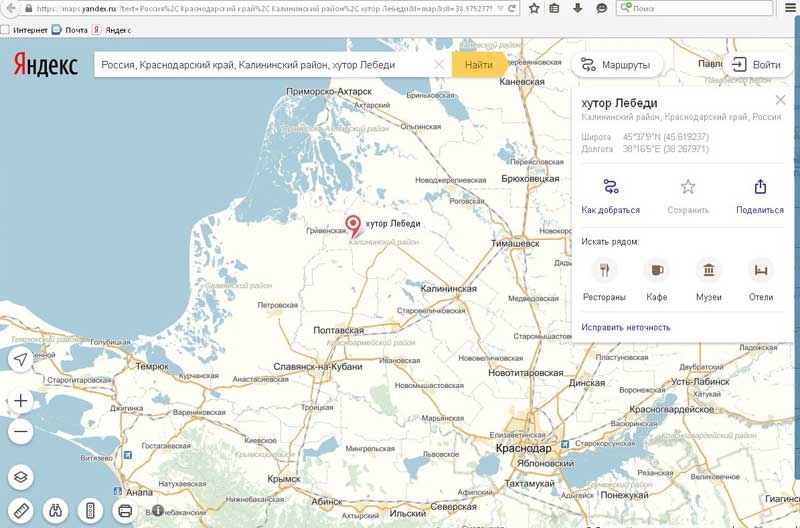Click the browser bookmark star icon

[534, 8]
